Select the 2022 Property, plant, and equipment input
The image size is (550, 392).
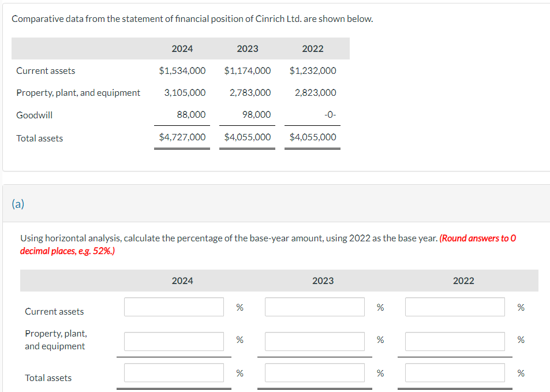pos(455,341)
